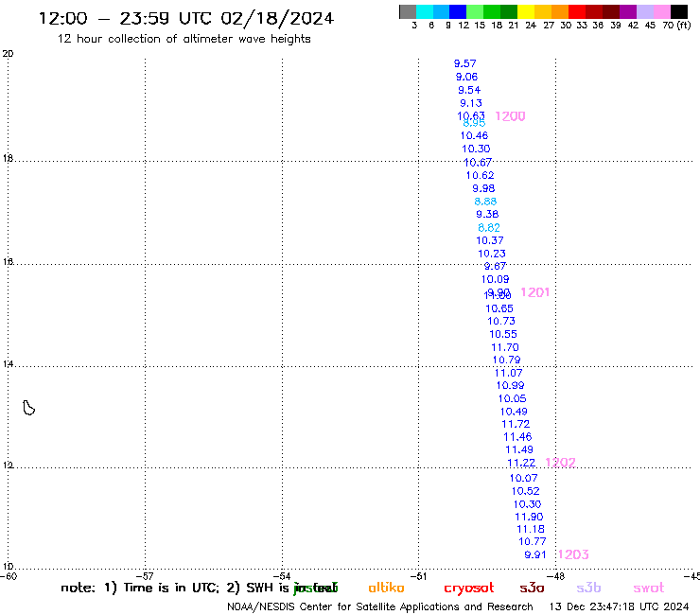This screenshot has width=700, height=615.
Task: Click the -54 longitude axis label
Action: tap(282, 576)
